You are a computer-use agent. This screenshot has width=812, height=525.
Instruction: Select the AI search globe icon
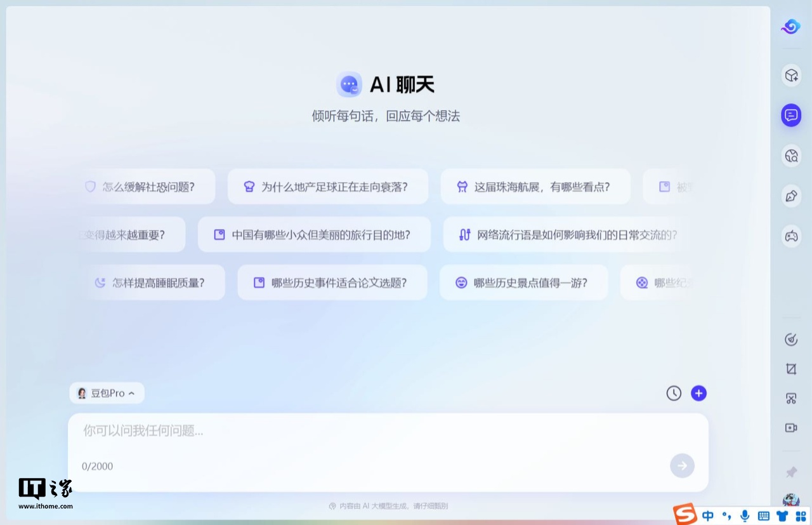(791, 155)
